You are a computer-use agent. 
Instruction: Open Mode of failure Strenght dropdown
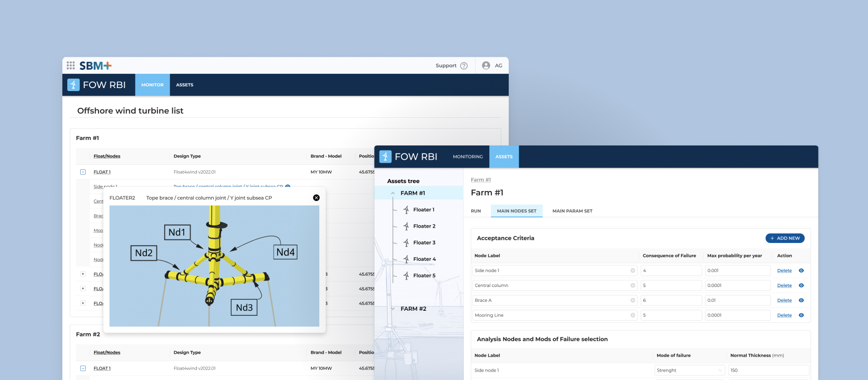[x=720, y=370]
